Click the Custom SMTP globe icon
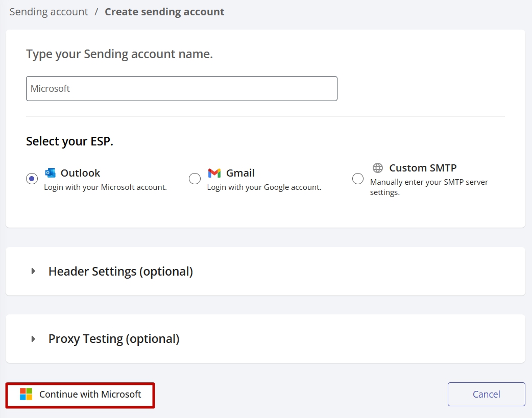Image resolution: width=532 pixels, height=418 pixels. [x=378, y=167]
